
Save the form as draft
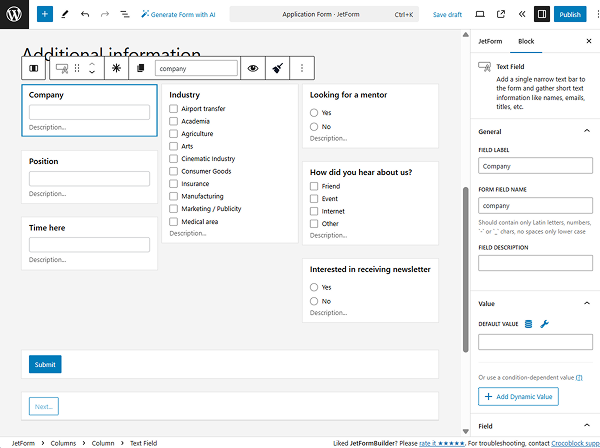coord(447,15)
